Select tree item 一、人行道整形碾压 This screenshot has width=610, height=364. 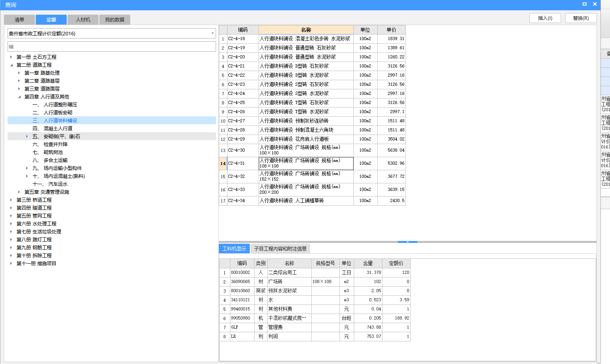[x=55, y=104]
